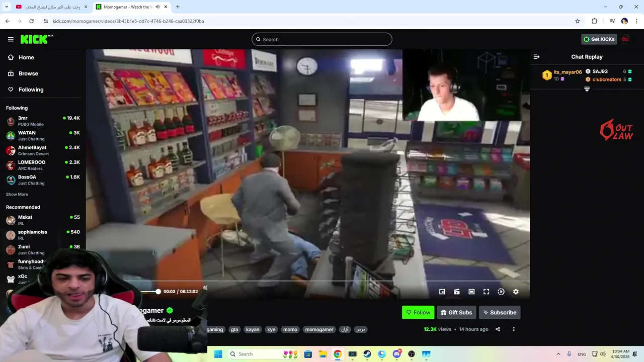Create a clip from the video
Image resolution: width=644 pixels, height=362 pixels.
pos(457,292)
